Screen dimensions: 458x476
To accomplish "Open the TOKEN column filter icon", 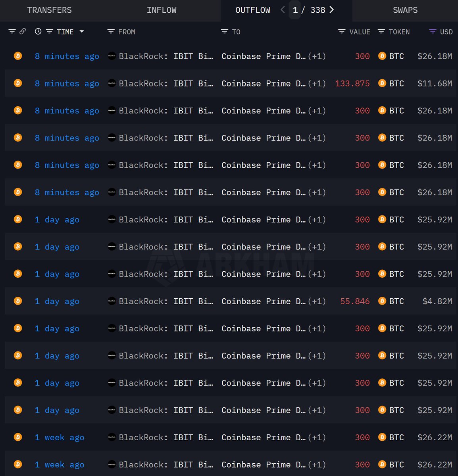I will pyautogui.click(x=381, y=31).
